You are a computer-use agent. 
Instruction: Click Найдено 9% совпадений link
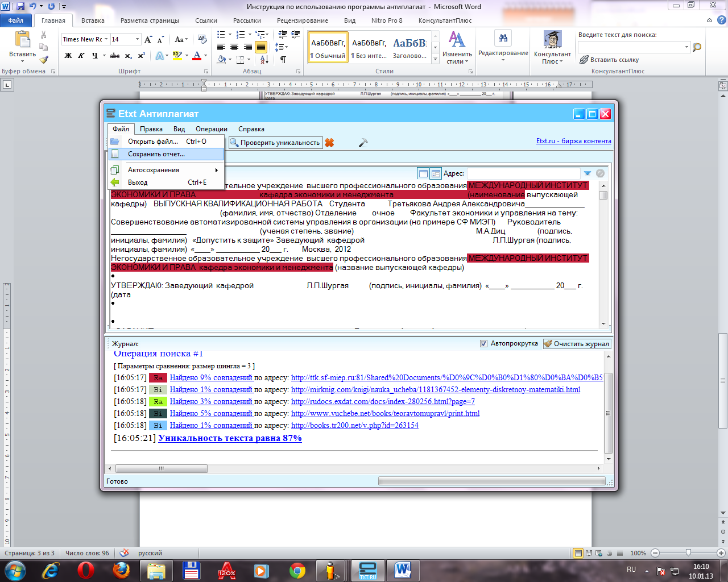coord(211,377)
